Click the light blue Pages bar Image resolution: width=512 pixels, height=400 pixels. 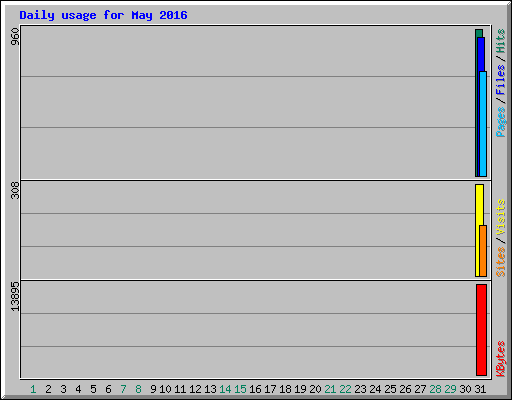[x=483, y=124]
